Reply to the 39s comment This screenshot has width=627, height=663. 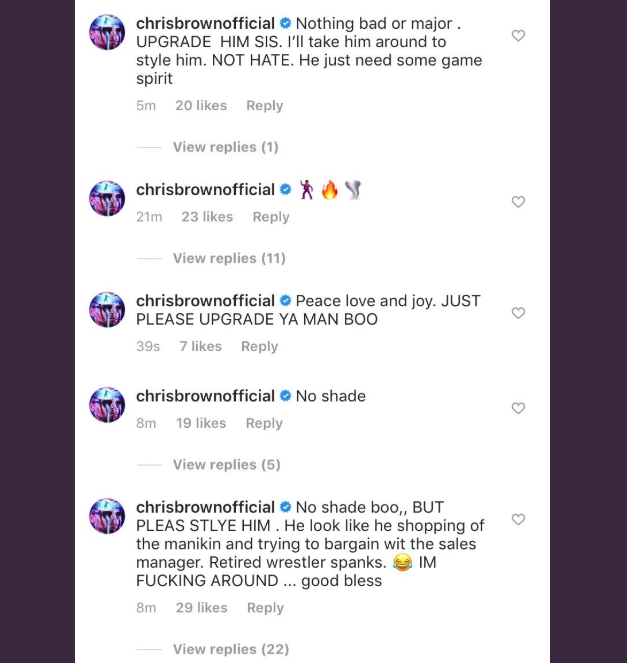click(x=259, y=346)
